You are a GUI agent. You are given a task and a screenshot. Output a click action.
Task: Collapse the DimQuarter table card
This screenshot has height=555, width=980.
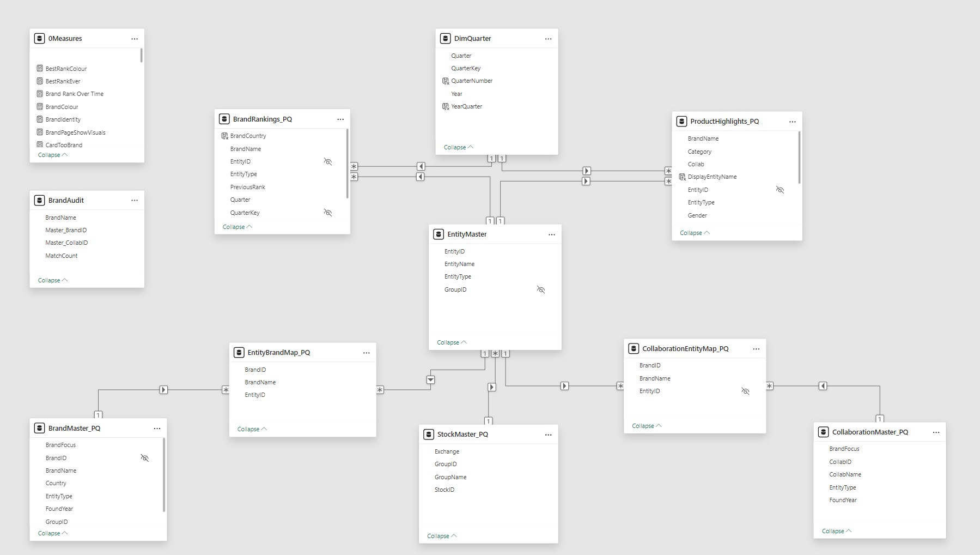(x=458, y=147)
